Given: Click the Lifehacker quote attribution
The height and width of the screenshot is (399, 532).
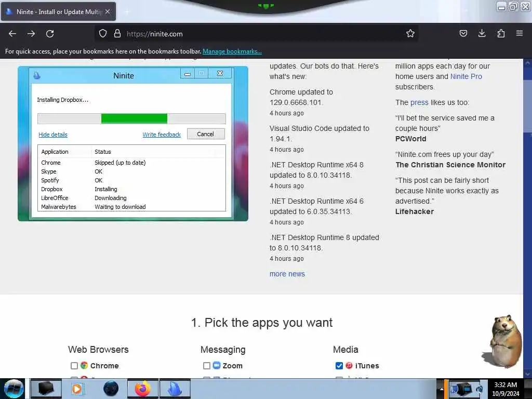Looking at the screenshot, I should (x=414, y=211).
